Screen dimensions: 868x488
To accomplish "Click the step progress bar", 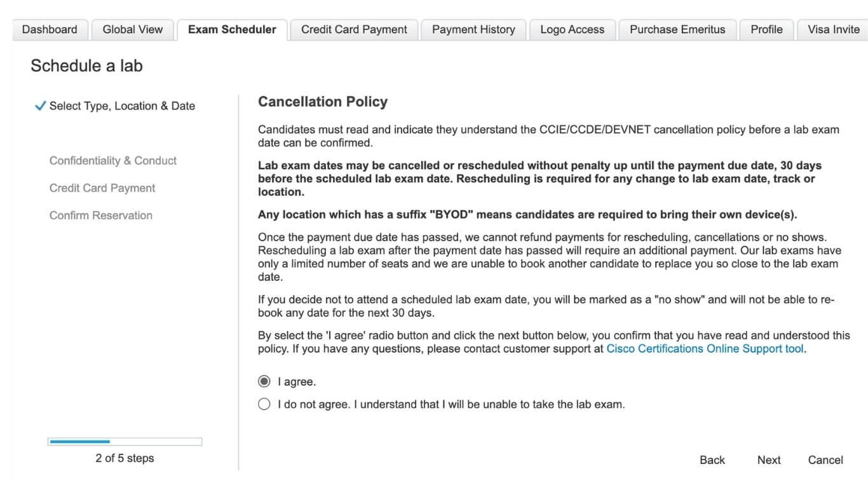I will pos(125,442).
